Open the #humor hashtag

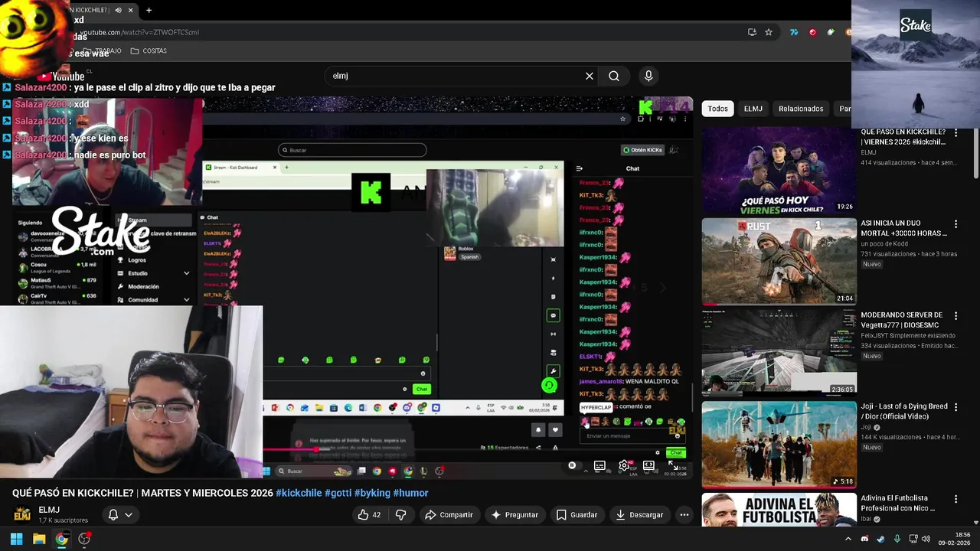tap(410, 493)
